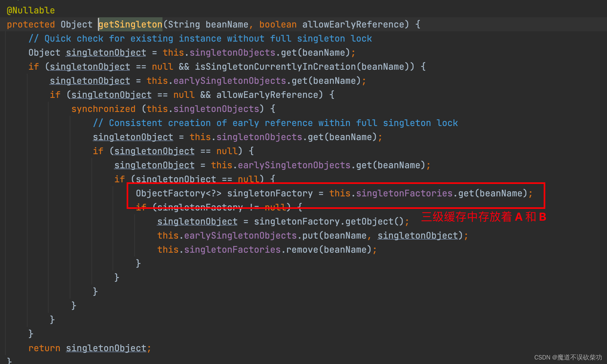Click the 'Quick check for existing instance' comment
This screenshot has width=607, height=364.
200,39
